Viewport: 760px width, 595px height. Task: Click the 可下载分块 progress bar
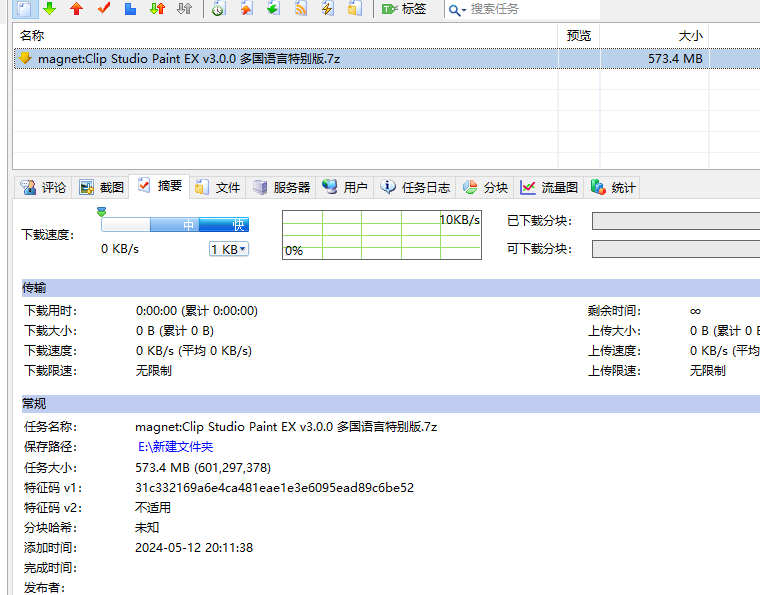pyautogui.click(x=676, y=249)
